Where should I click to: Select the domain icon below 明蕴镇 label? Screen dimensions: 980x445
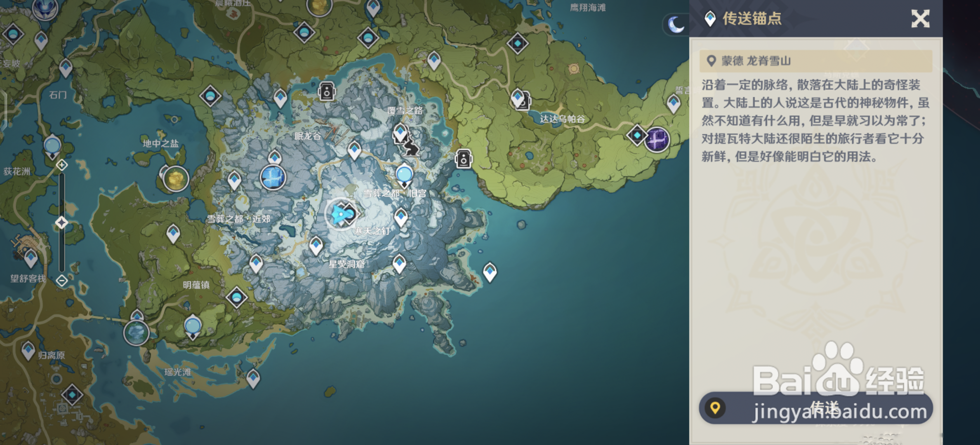(x=237, y=297)
